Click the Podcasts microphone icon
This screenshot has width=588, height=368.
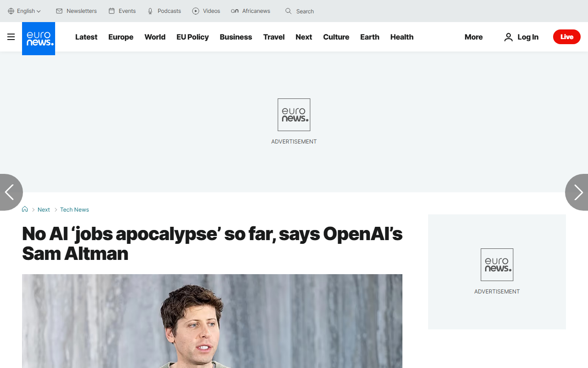point(150,11)
